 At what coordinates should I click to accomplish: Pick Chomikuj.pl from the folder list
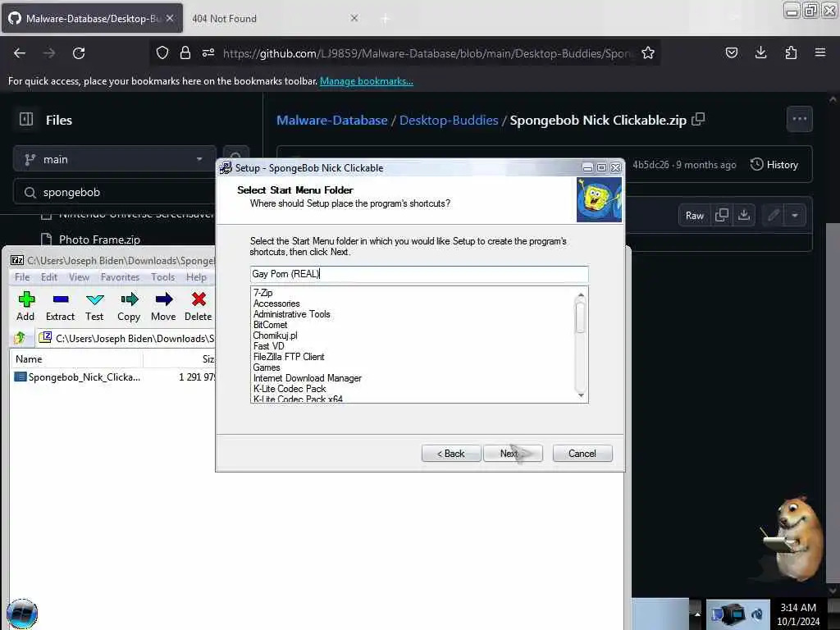pyautogui.click(x=276, y=336)
